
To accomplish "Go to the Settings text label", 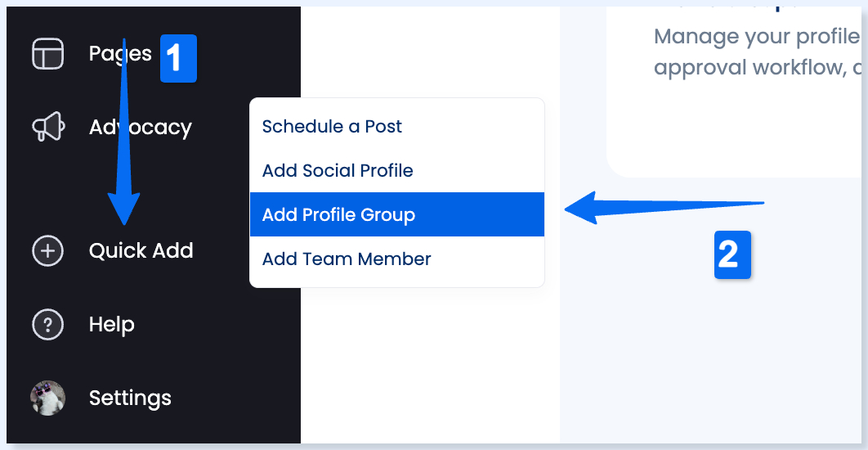I will point(130,398).
